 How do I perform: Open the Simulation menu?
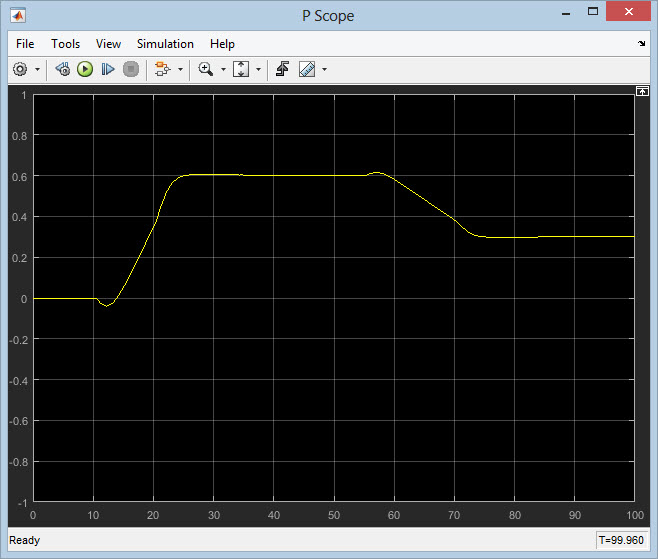pyautogui.click(x=165, y=44)
